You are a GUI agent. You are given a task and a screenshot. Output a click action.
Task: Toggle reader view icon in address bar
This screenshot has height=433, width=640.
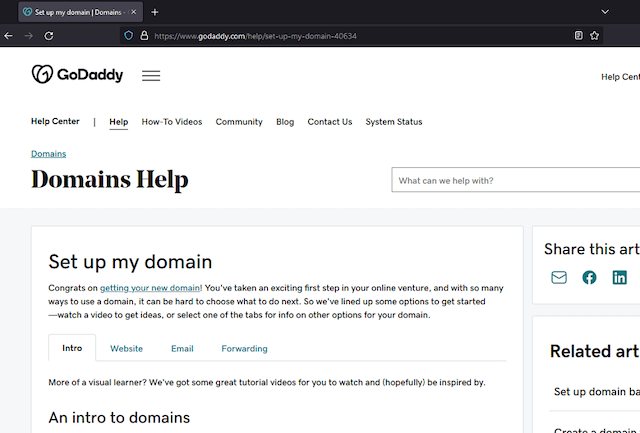[578, 36]
